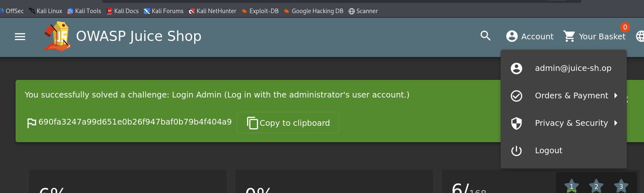Click the Account button label
Screen dimensions: 644x193
[x=537, y=36]
